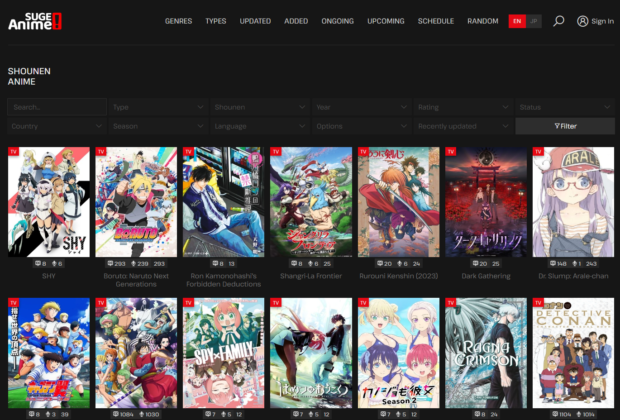620x420 pixels.
Task: Click TV badge on Ragna Crimson poster
Action: (452, 302)
